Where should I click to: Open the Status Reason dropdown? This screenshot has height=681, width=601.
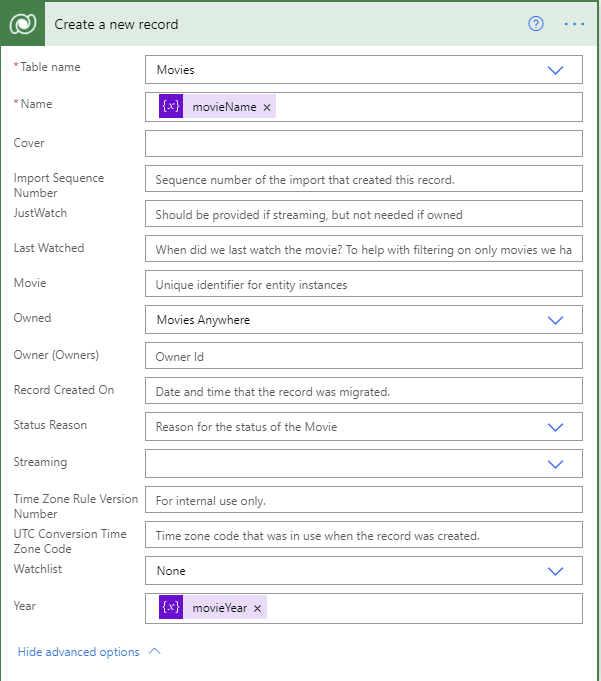tap(555, 427)
